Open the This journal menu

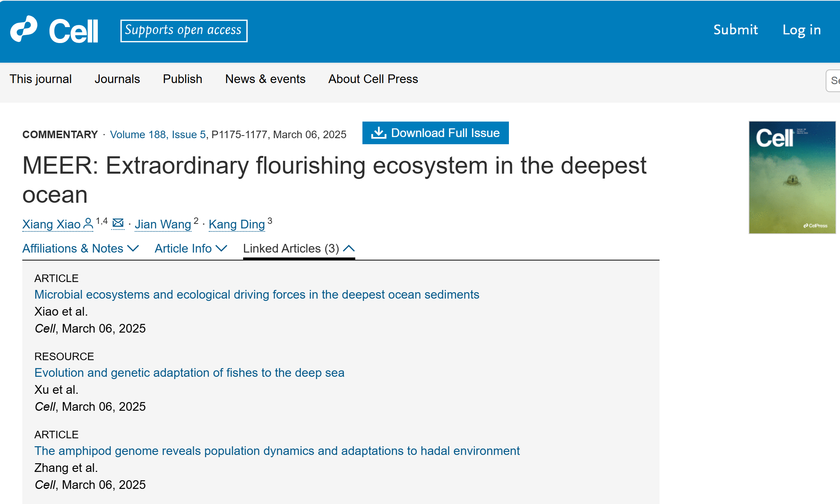point(40,79)
